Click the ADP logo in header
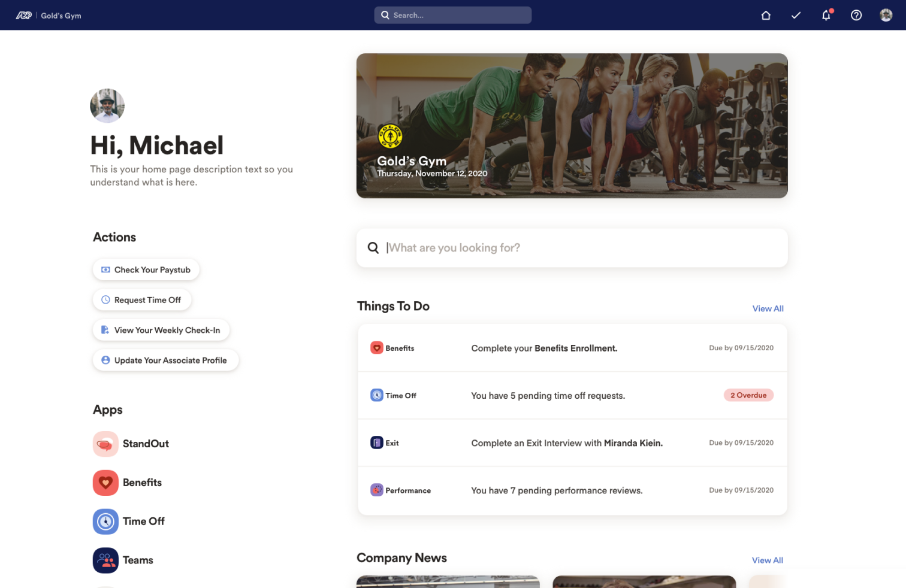906x588 pixels. (x=24, y=16)
